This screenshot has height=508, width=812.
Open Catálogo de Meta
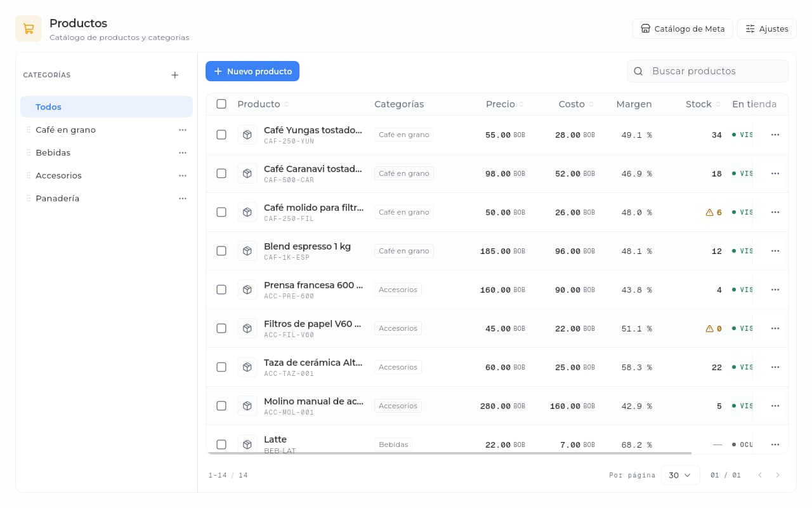[683, 29]
